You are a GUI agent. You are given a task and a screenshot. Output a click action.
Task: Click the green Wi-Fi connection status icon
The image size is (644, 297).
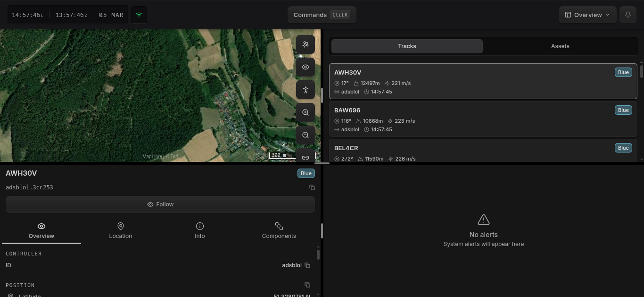pyautogui.click(x=139, y=15)
